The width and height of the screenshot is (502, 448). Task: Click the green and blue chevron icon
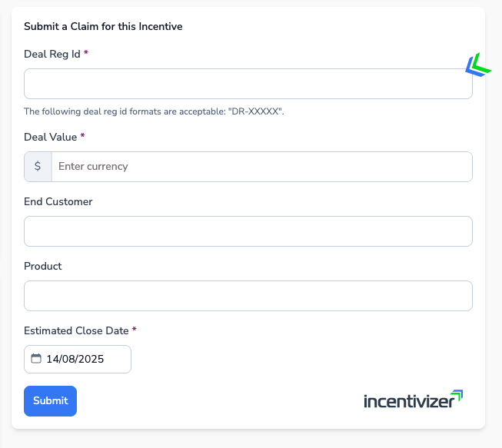tap(477, 66)
